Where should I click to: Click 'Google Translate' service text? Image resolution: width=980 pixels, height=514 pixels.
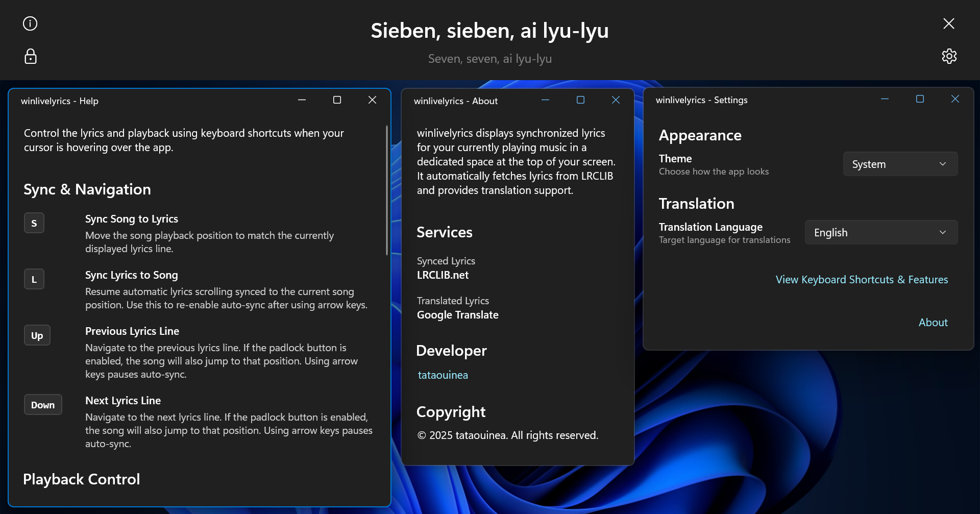coord(458,315)
